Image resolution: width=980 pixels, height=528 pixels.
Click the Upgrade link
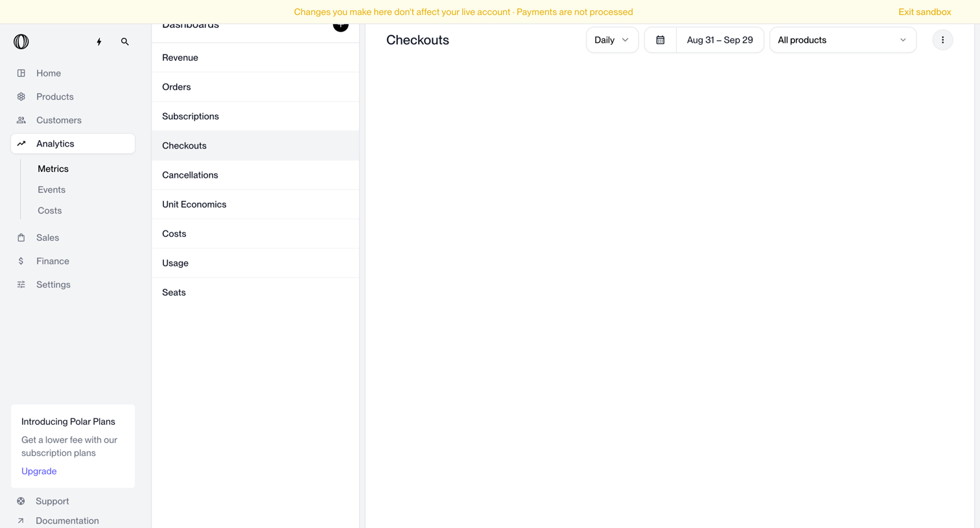tap(39, 471)
